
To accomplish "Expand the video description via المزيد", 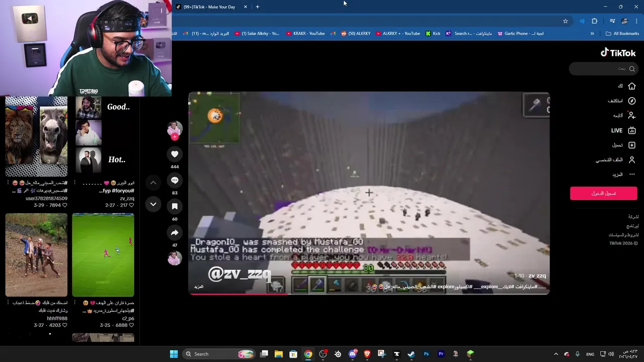I will pos(199,287).
